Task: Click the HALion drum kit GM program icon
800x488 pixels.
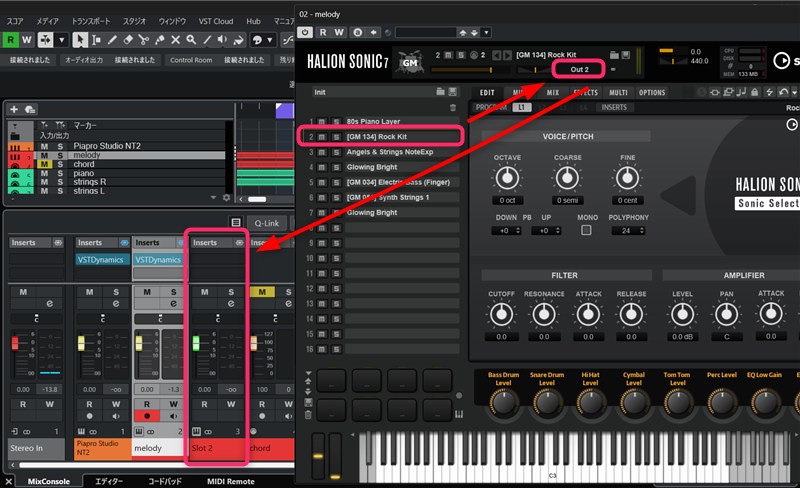Action: (x=410, y=62)
